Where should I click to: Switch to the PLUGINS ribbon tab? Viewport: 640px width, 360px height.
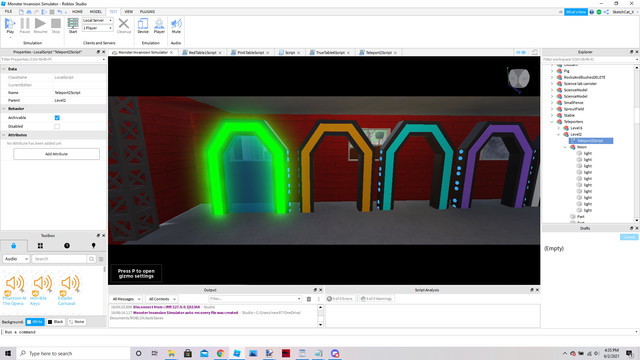click(x=147, y=12)
